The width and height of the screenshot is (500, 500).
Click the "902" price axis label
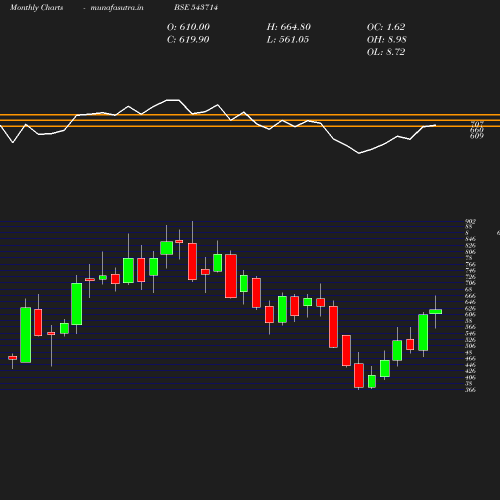[x=470, y=221]
